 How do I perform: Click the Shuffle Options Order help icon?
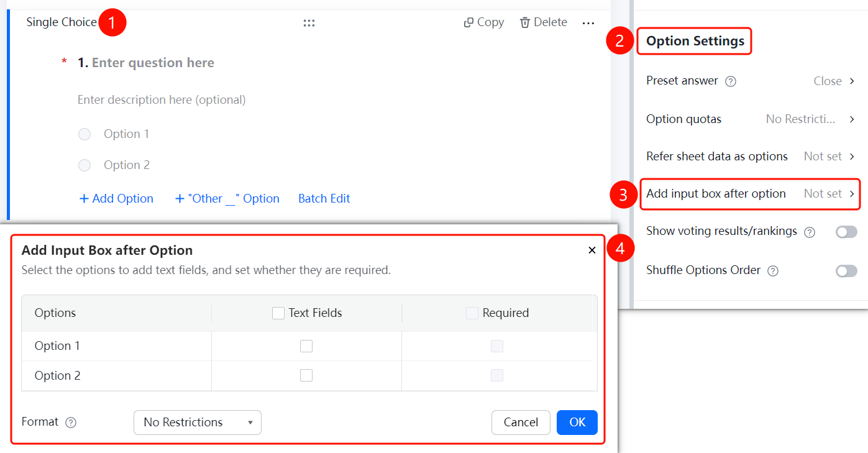[773, 271]
